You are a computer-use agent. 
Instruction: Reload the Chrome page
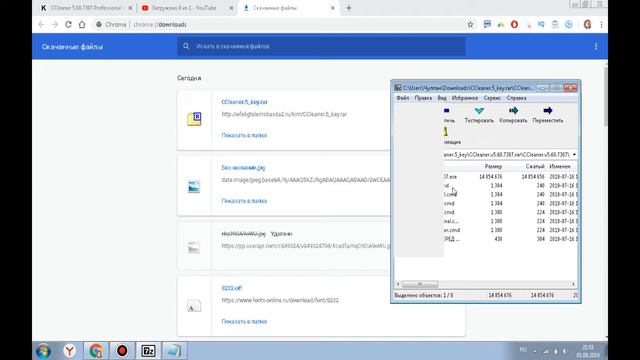click(68, 24)
